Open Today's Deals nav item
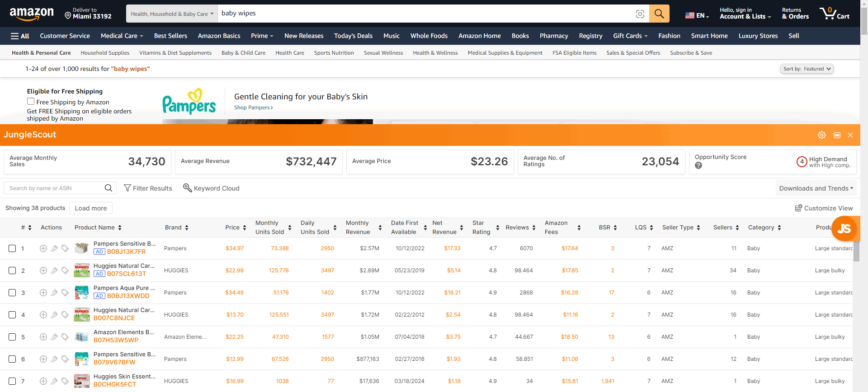This screenshot has width=868, height=392. coord(353,36)
